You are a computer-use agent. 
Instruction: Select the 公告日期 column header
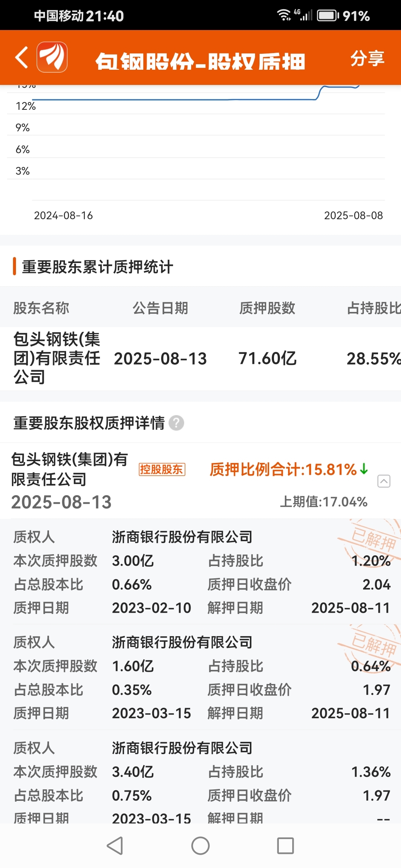pyautogui.click(x=160, y=308)
